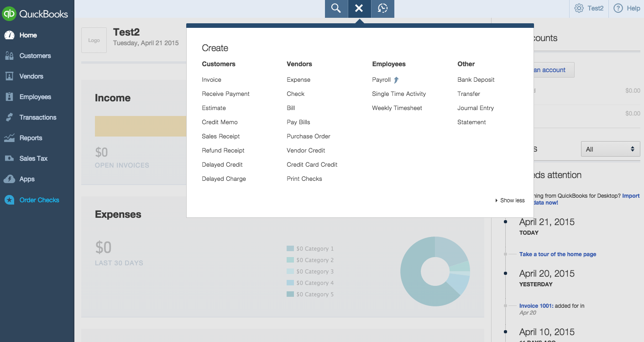Image resolution: width=644 pixels, height=342 pixels.
Task: Click the connect an account button
Action: click(554, 70)
